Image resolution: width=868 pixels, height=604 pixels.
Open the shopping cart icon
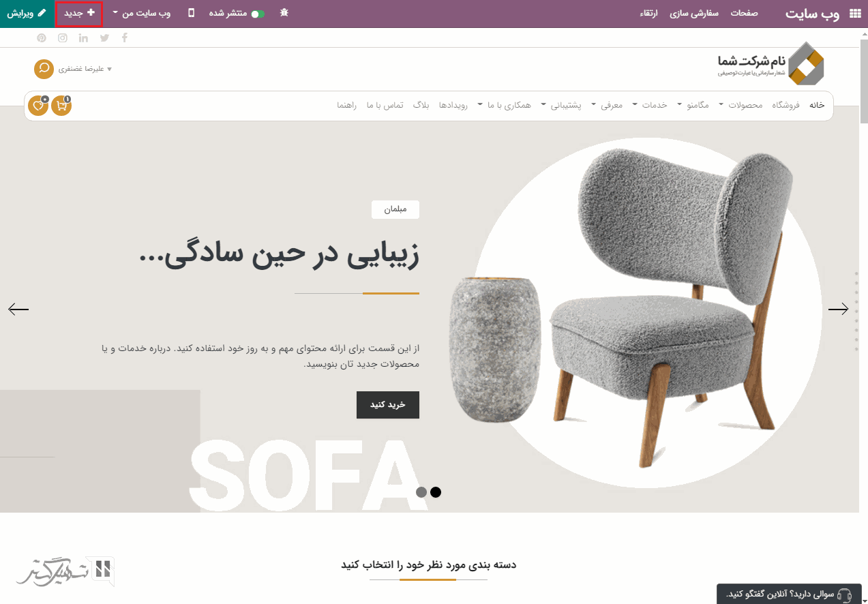click(61, 106)
